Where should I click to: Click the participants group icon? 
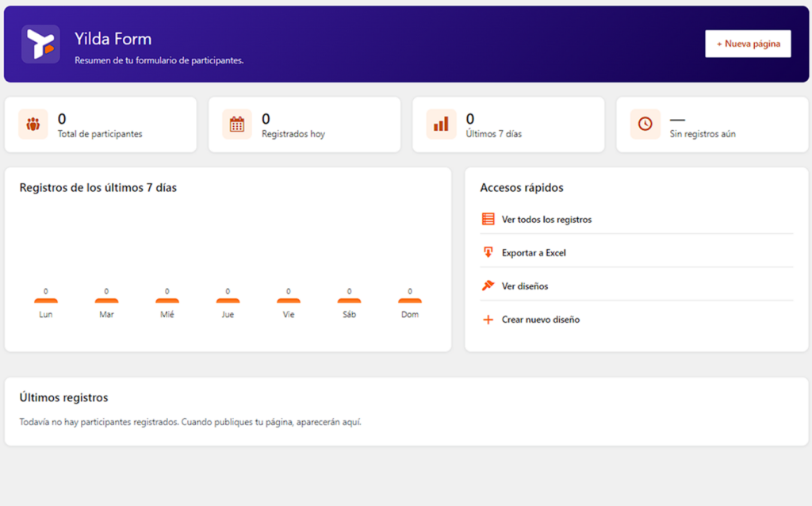33,125
